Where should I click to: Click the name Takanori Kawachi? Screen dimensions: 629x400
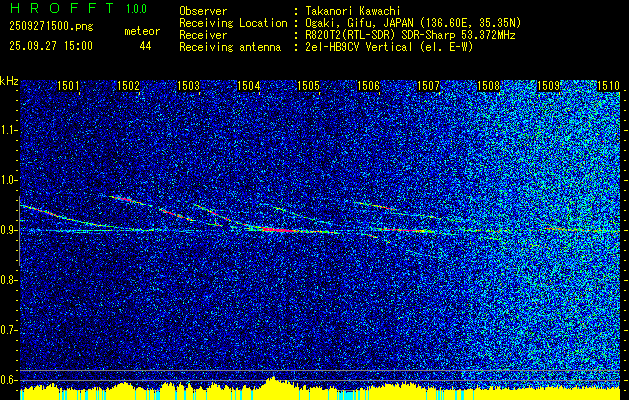point(351,11)
